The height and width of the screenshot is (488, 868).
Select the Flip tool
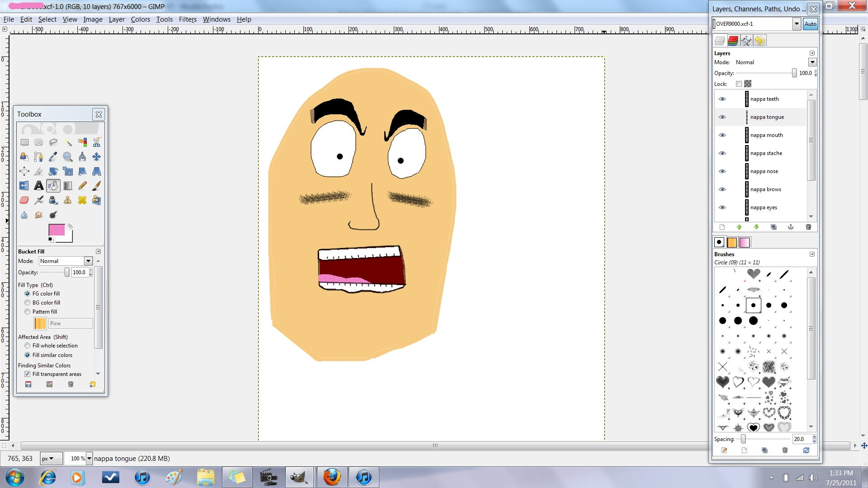click(x=24, y=186)
